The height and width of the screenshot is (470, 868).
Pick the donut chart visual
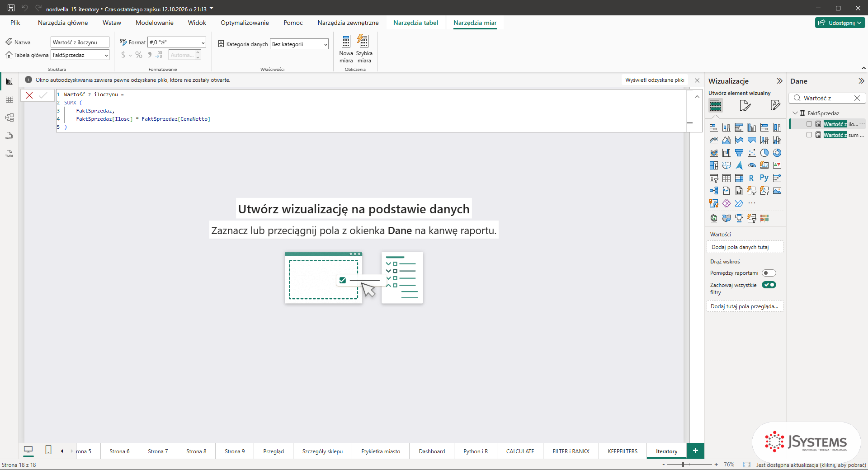777,153
